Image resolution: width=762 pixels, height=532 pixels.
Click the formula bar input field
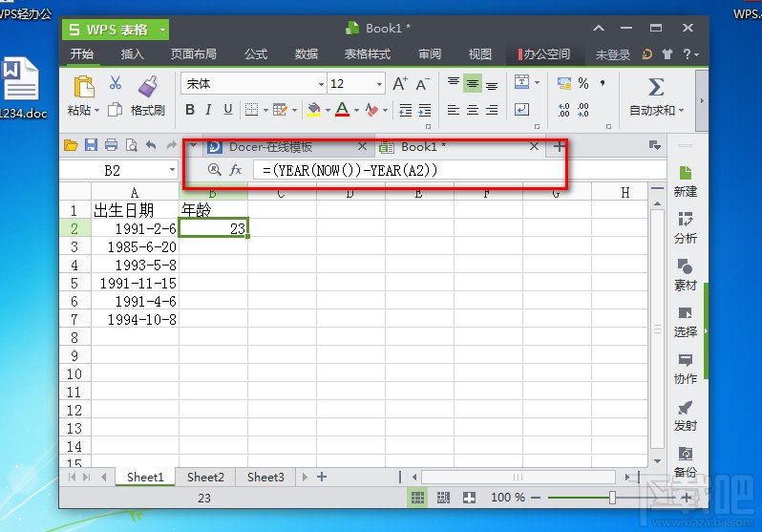(x=458, y=170)
